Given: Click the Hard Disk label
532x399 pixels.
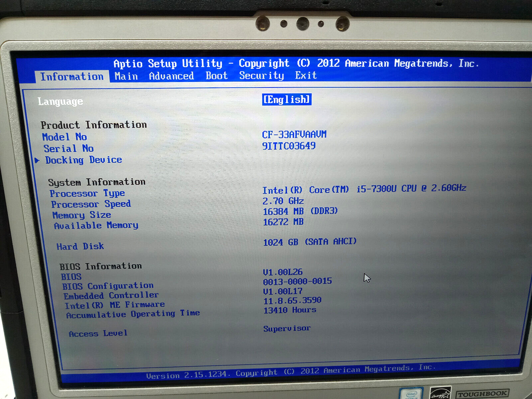Looking at the screenshot, I should click(80, 246).
